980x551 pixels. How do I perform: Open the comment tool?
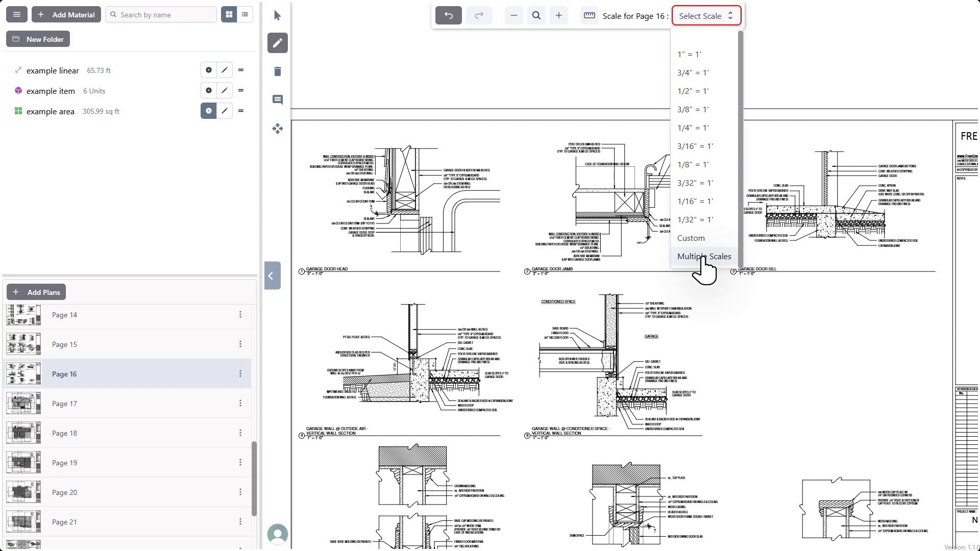[278, 100]
